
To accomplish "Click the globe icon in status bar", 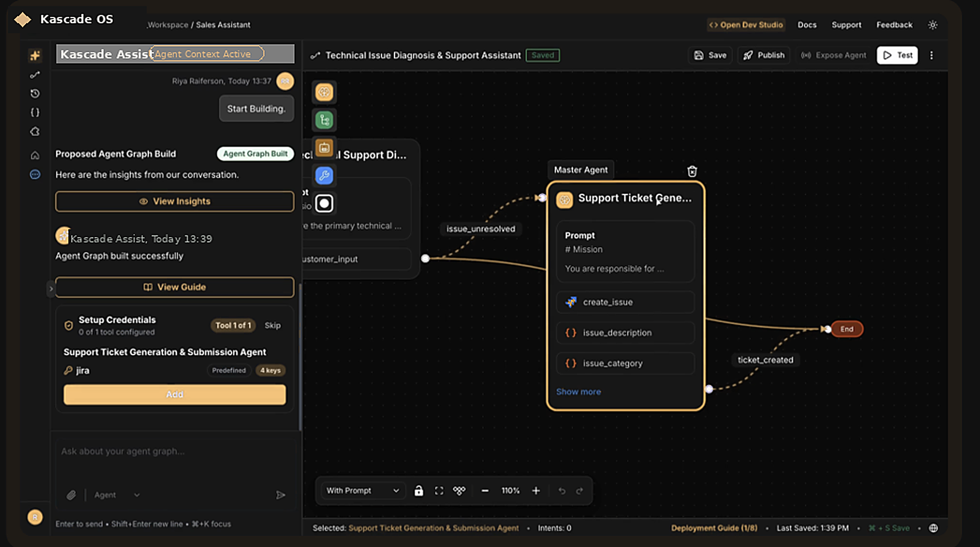I will click(x=933, y=528).
